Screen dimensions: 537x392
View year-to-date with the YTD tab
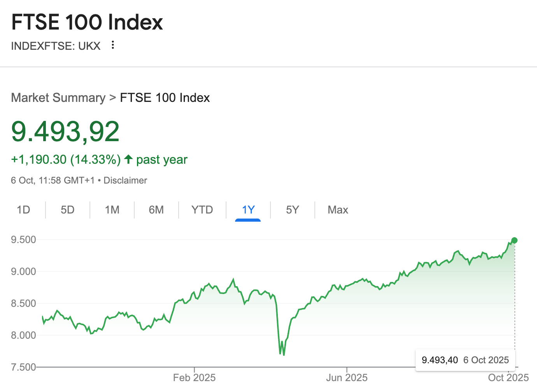pyautogui.click(x=202, y=210)
